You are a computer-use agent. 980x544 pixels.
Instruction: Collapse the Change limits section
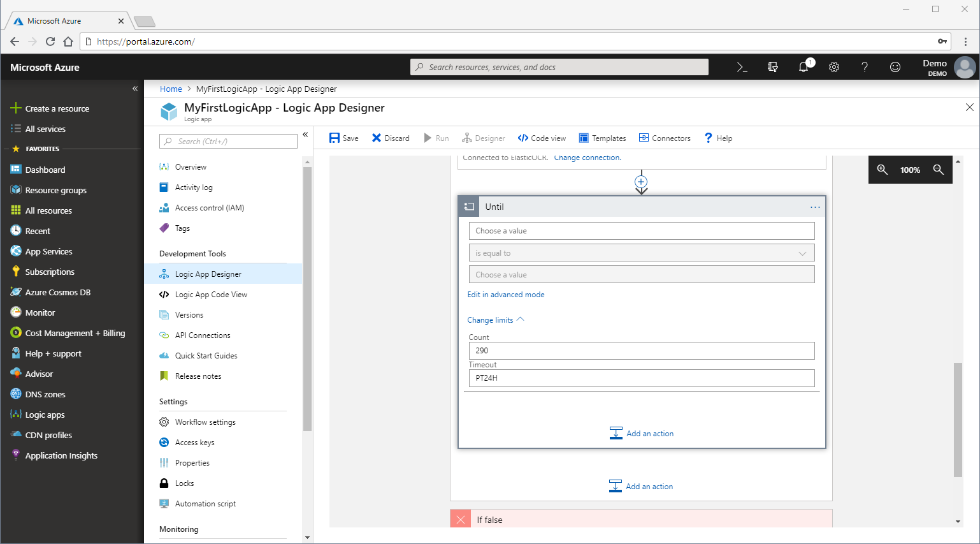(496, 320)
